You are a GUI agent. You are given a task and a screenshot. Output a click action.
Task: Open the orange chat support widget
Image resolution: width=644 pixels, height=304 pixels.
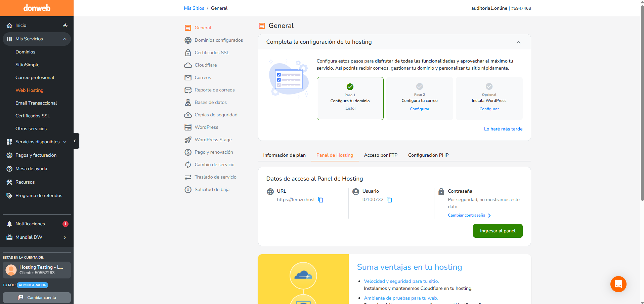point(618,284)
